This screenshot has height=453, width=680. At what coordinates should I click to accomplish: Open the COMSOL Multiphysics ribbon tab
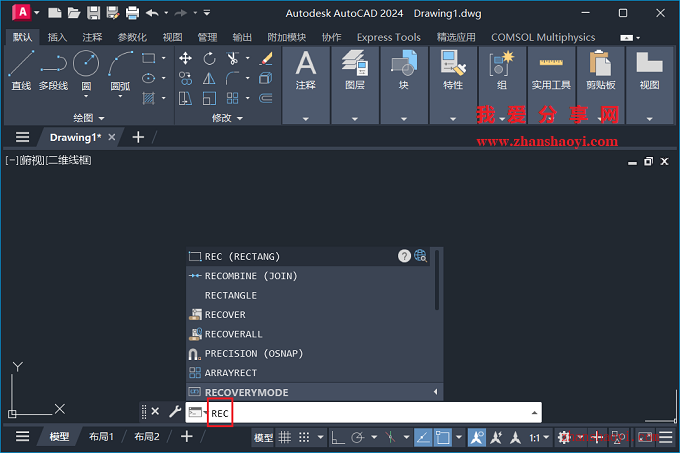pyautogui.click(x=543, y=37)
